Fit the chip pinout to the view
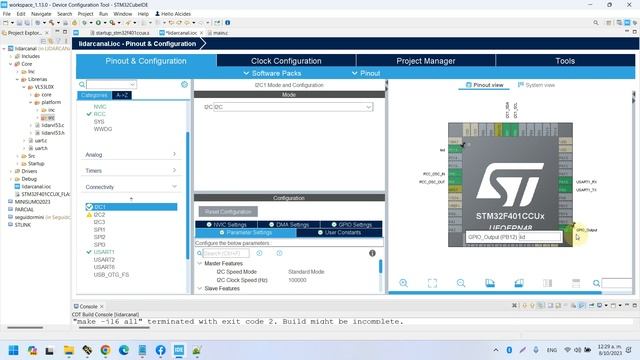Viewport: 640px width, 360px height. point(432,283)
